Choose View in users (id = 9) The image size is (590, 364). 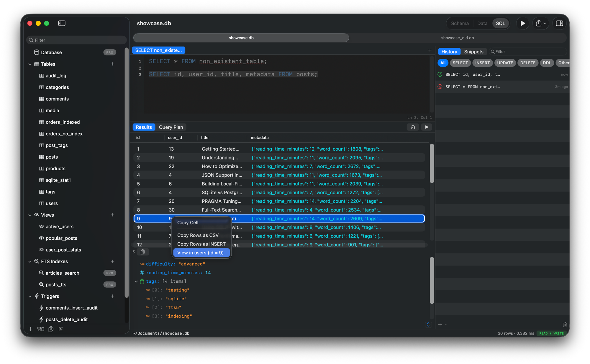coord(201,253)
